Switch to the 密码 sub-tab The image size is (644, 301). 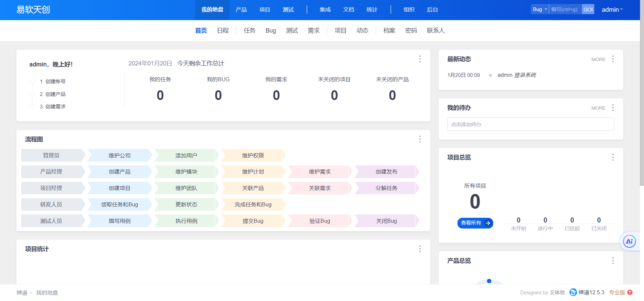tap(411, 31)
